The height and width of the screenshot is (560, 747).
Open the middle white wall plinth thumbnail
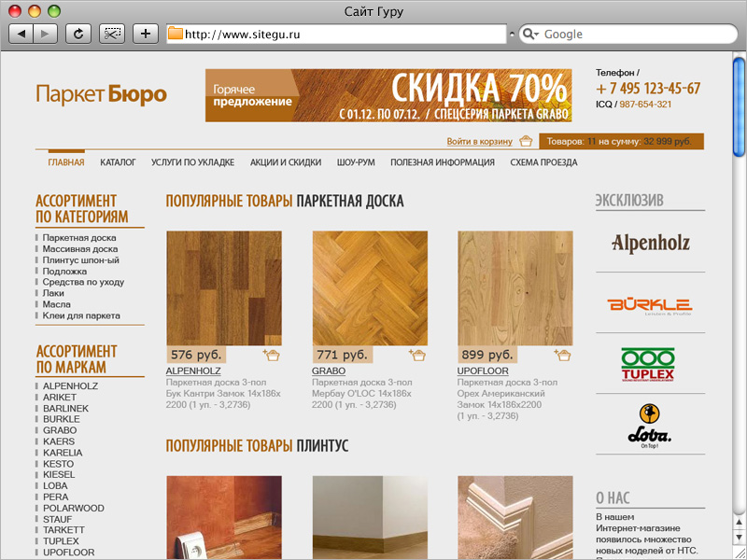tap(370, 517)
